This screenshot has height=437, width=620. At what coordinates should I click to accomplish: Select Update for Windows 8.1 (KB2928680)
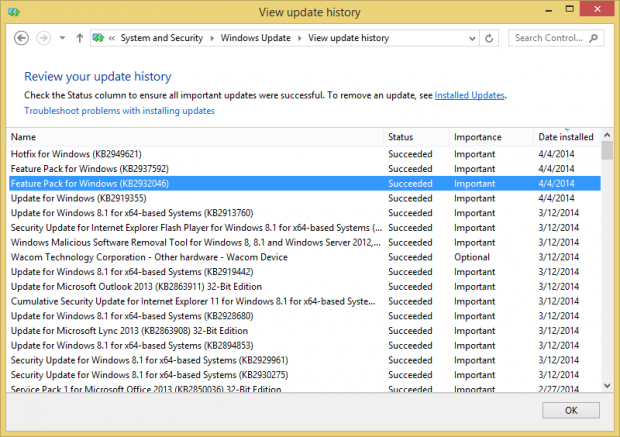coord(304,316)
